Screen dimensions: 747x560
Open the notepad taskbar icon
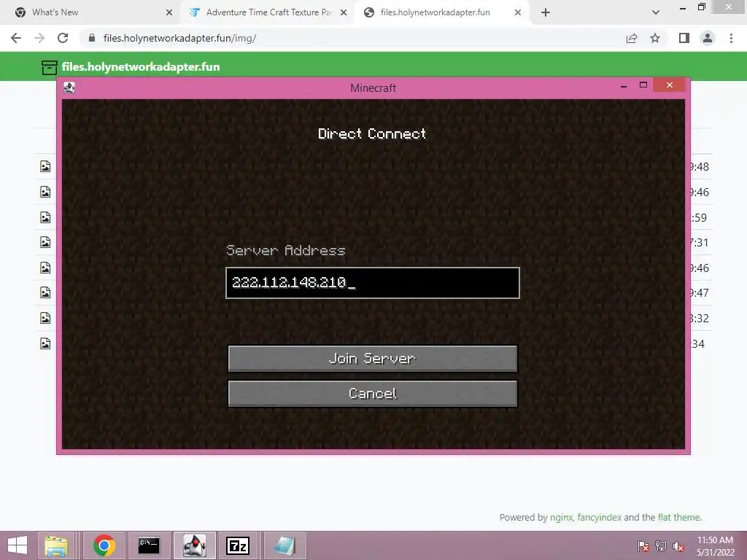(285, 545)
